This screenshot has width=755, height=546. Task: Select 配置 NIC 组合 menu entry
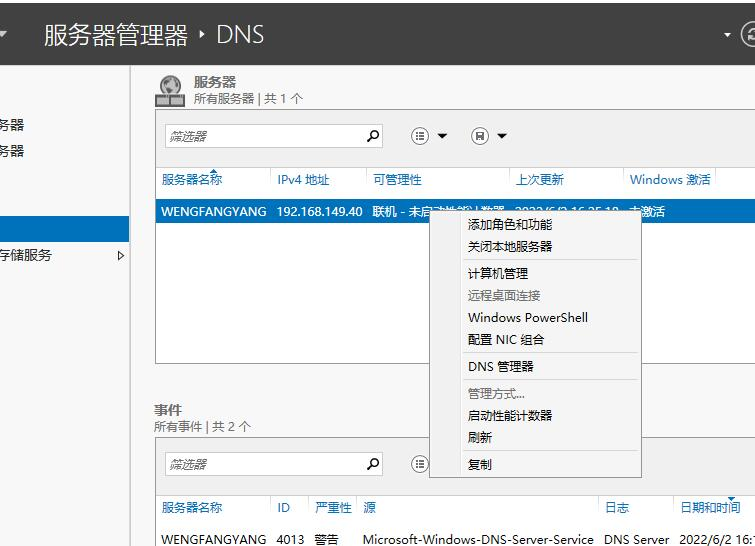[x=506, y=340]
